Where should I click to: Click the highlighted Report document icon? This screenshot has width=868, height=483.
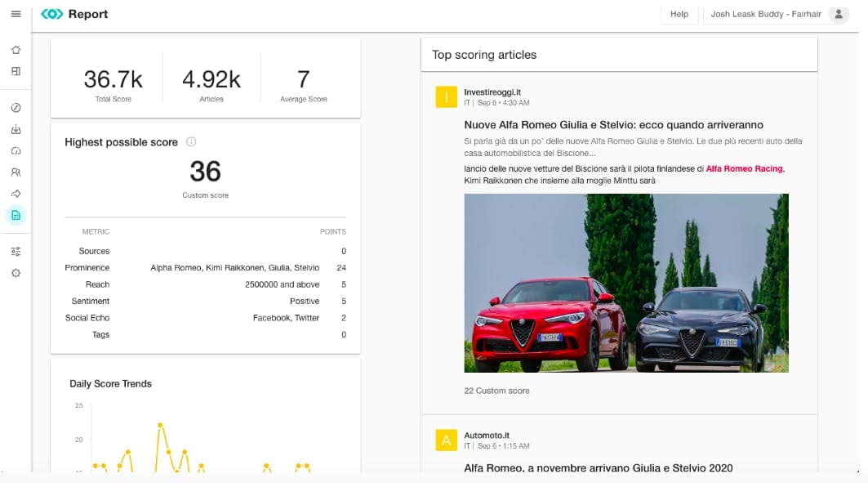[16, 215]
